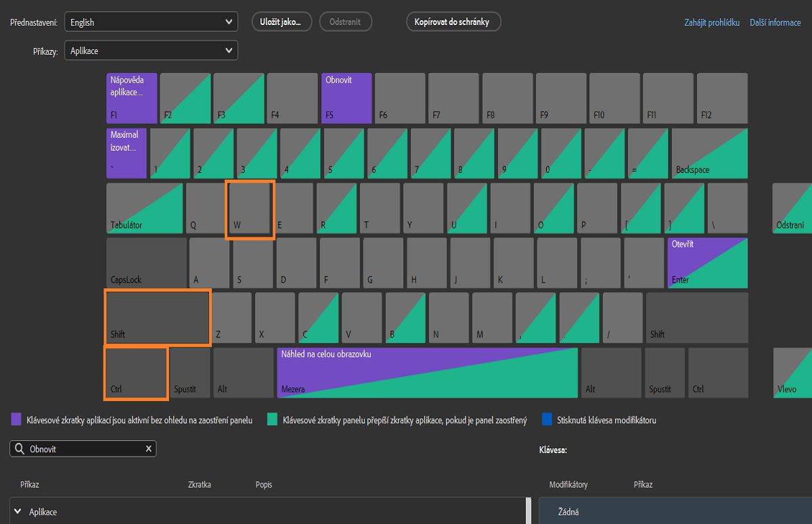
Task: Select the W key
Action: coord(250,208)
